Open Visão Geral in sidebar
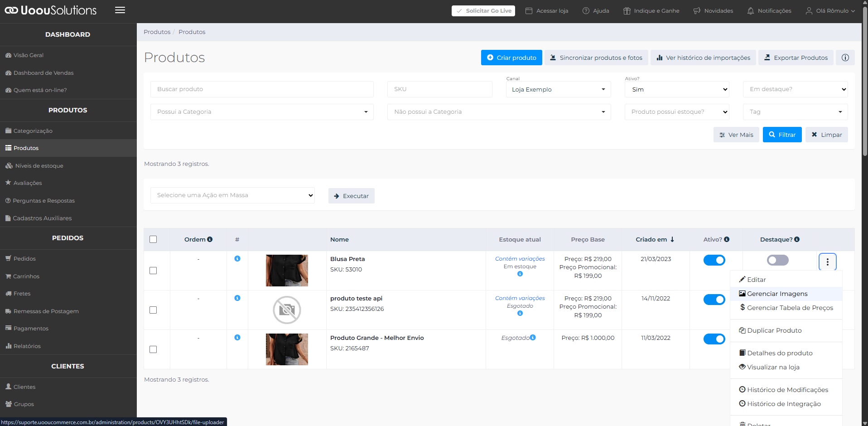 pyautogui.click(x=68, y=55)
